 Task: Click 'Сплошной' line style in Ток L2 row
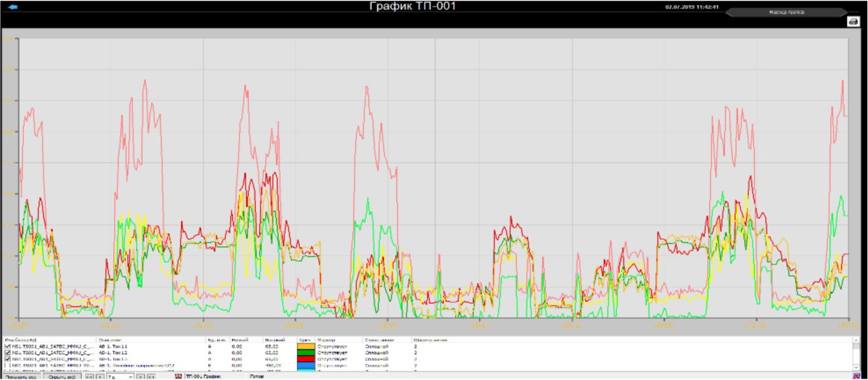pos(377,353)
